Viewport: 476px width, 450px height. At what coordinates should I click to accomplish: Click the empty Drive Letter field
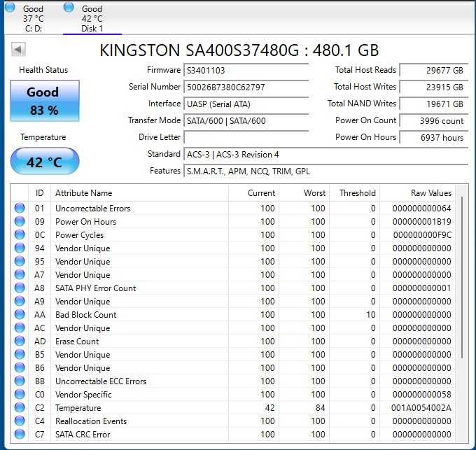pyautogui.click(x=246, y=137)
